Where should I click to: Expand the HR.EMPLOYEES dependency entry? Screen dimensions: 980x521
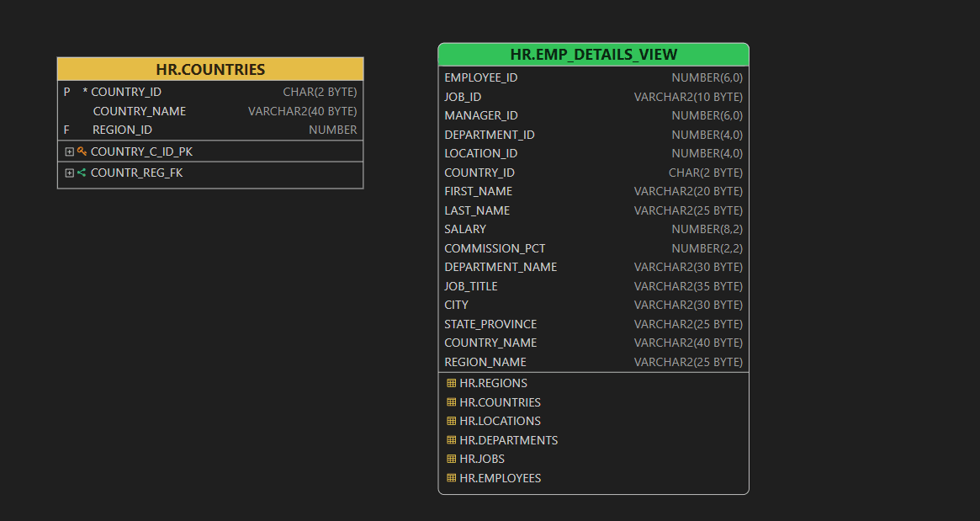pyautogui.click(x=500, y=477)
